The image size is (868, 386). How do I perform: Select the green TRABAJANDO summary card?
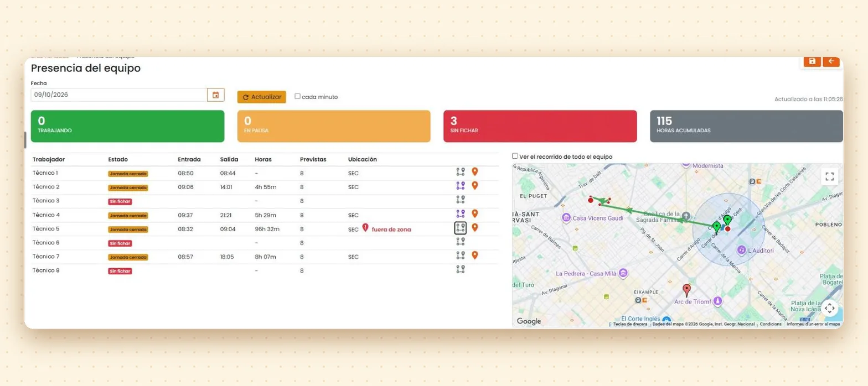128,126
